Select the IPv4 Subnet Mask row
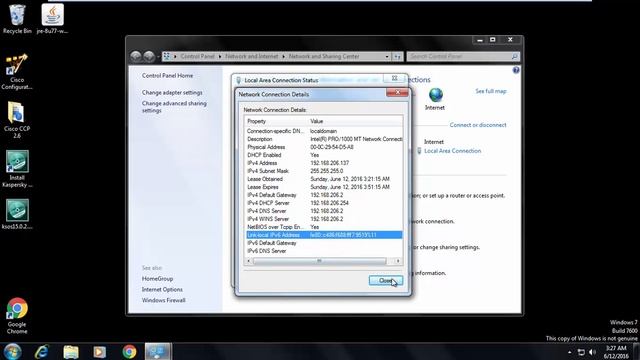The height and width of the screenshot is (360, 640). coord(324,171)
